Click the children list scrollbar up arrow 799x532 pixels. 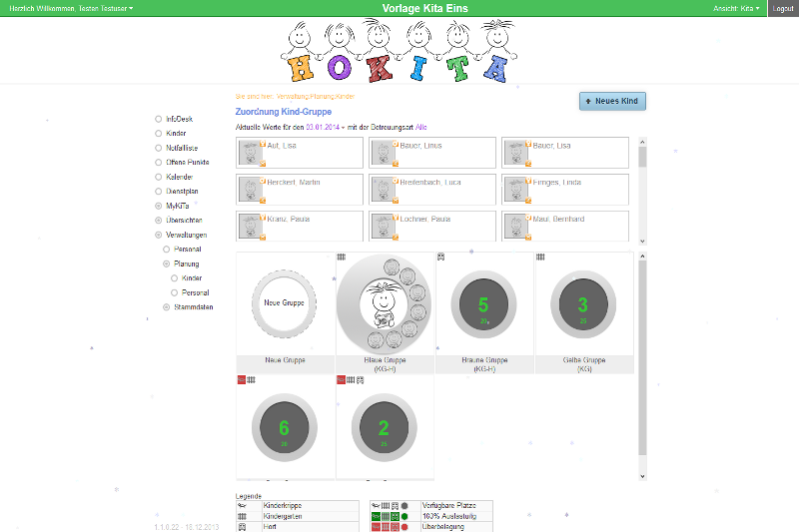coord(642,142)
